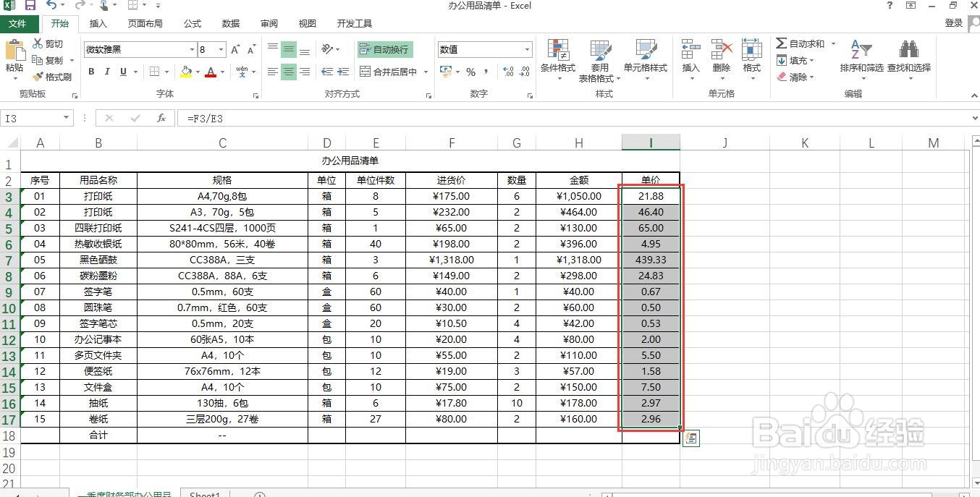Image resolution: width=980 pixels, height=497 pixels.
Task: Toggle bold formatting with the B icon
Action: [91, 73]
